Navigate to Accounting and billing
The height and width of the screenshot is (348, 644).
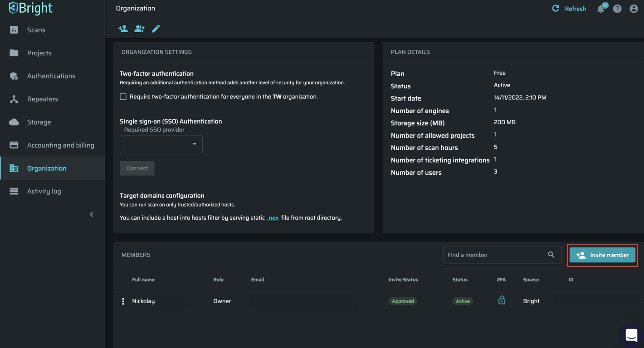[x=60, y=145]
